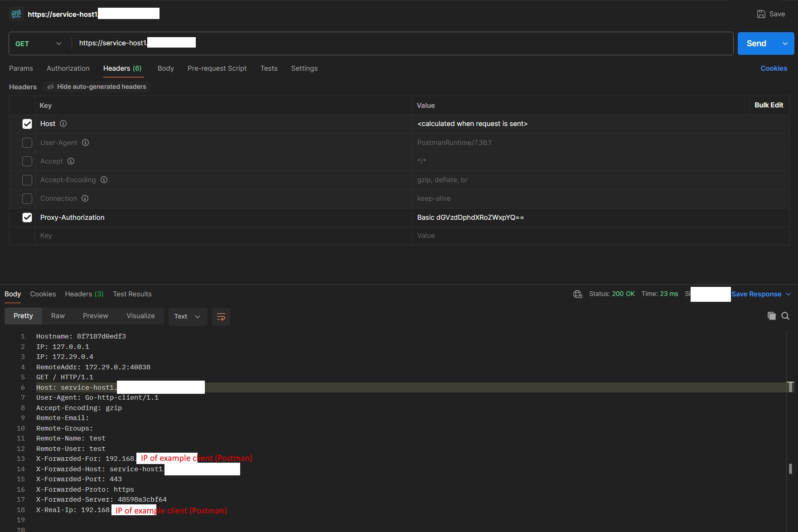Switch response view to Visualize
This screenshot has height=532, width=798.
(140, 316)
